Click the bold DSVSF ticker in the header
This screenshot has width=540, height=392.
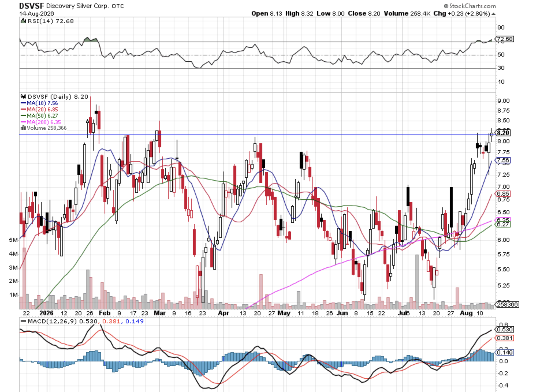32,6
